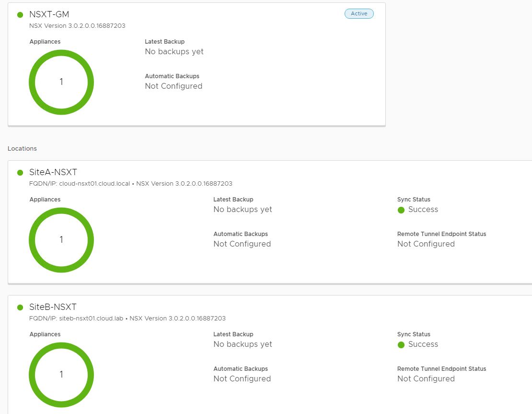Click SiteB-NSXT Automatic Backups Not Configured
Screen dimensions: 532x414
click(242, 379)
